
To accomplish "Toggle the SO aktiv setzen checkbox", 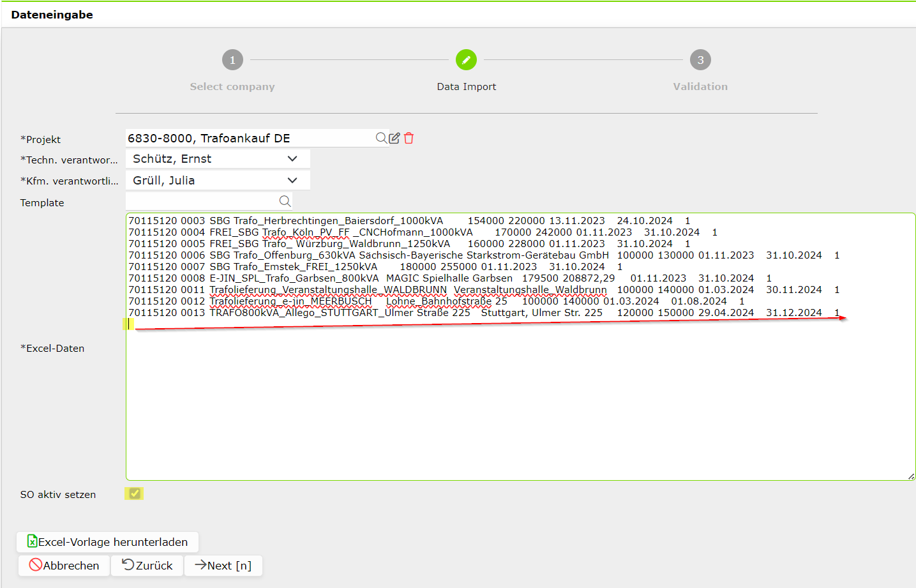I will tap(134, 494).
